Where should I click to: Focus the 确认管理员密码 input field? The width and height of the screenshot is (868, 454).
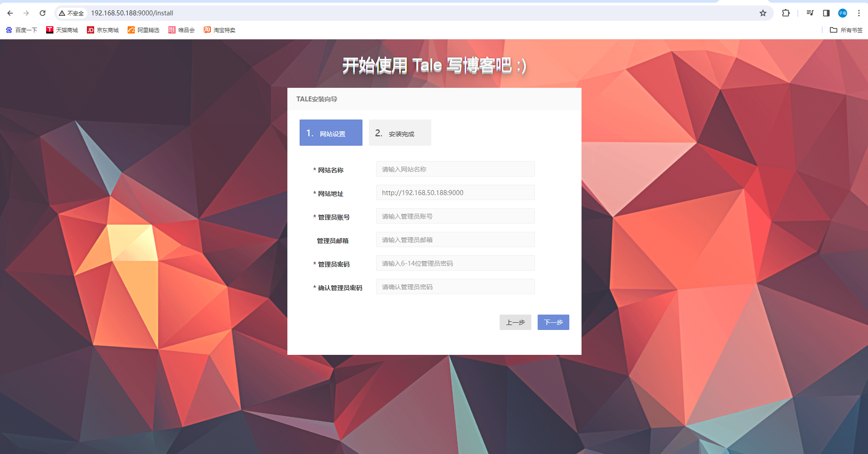[455, 287]
